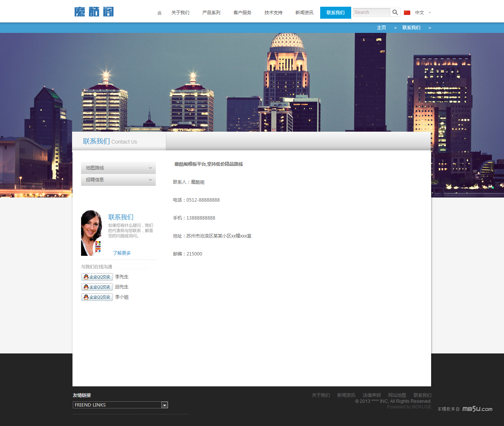Select 产品系列 in the top navigation
Viewport: 504px width, 426px height.
pos(211,13)
